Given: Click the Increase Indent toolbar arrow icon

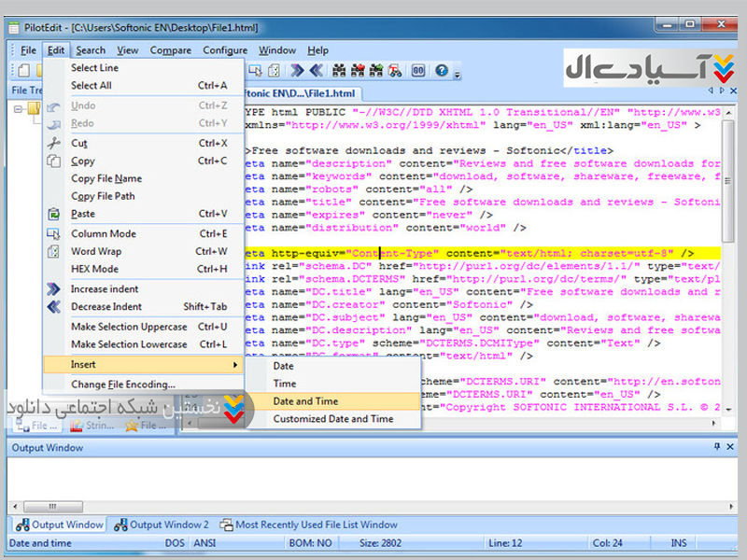Looking at the screenshot, I should pyautogui.click(x=298, y=70).
